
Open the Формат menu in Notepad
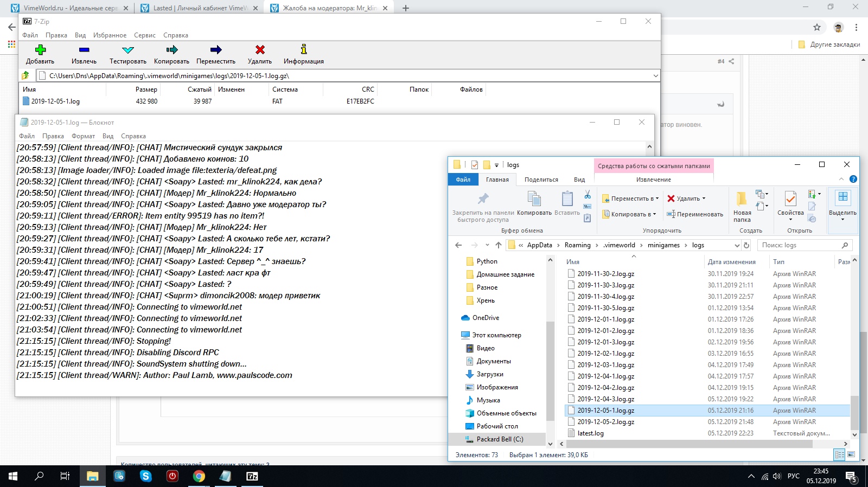point(84,136)
